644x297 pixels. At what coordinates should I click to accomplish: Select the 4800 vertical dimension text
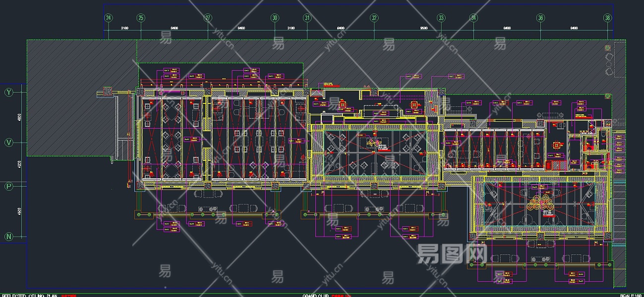coord(19,118)
